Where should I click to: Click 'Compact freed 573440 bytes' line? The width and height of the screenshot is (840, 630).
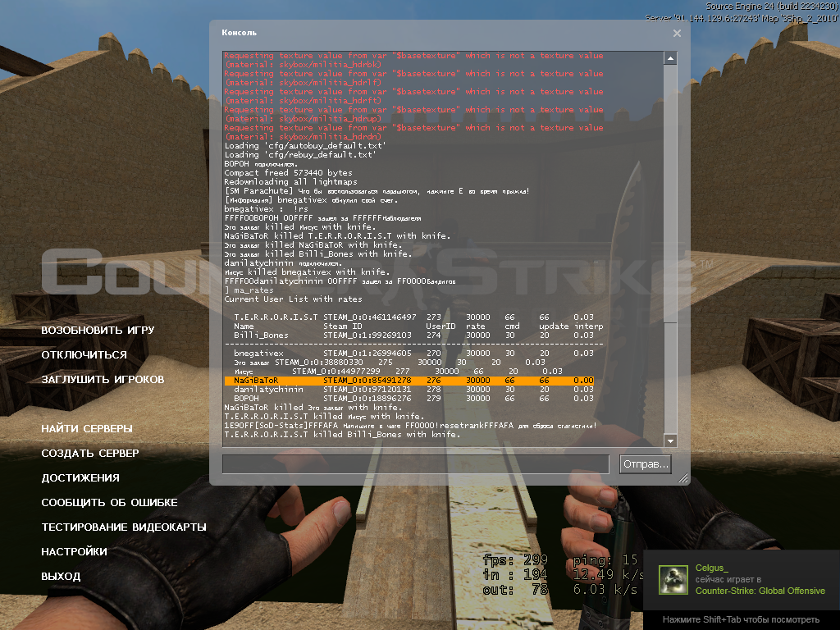288,173
